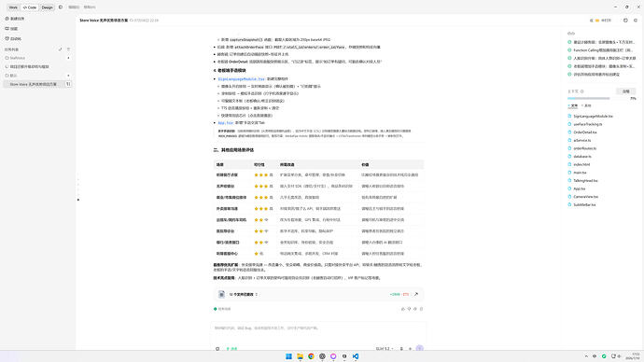Select the first completed todo item in right panel
This screenshot has width=644, height=362.
(602, 42)
